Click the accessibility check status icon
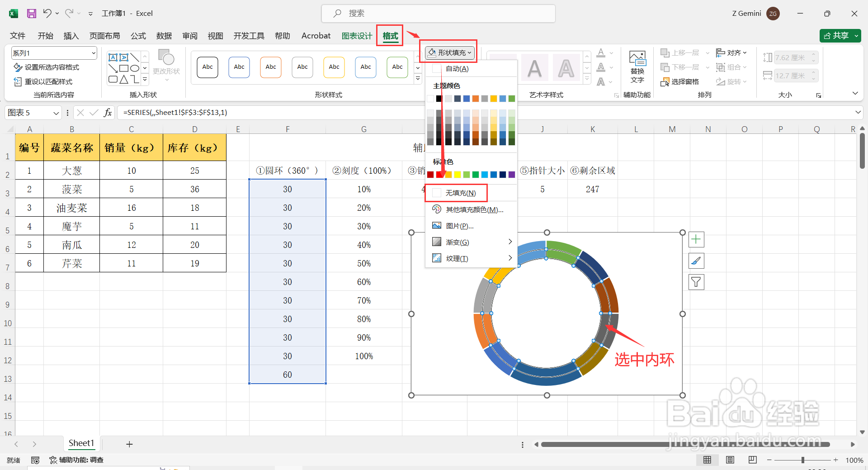 pyautogui.click(x=76, y=460)
